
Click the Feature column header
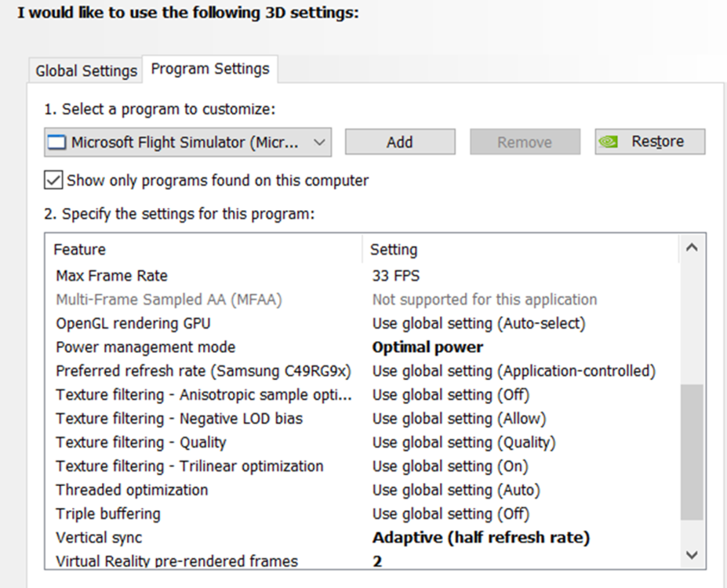coord(79,250)
